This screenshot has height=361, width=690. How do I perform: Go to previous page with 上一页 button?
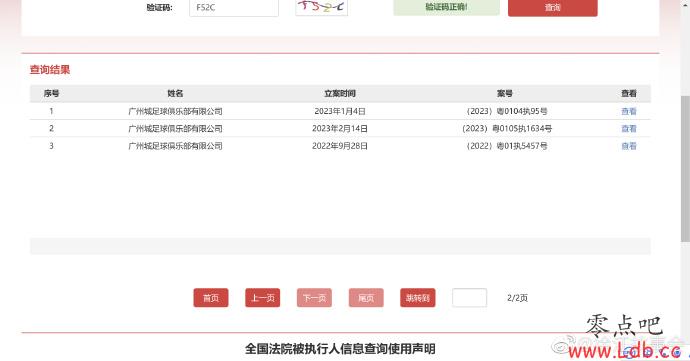pyautogui.click(x=263, y=298)
